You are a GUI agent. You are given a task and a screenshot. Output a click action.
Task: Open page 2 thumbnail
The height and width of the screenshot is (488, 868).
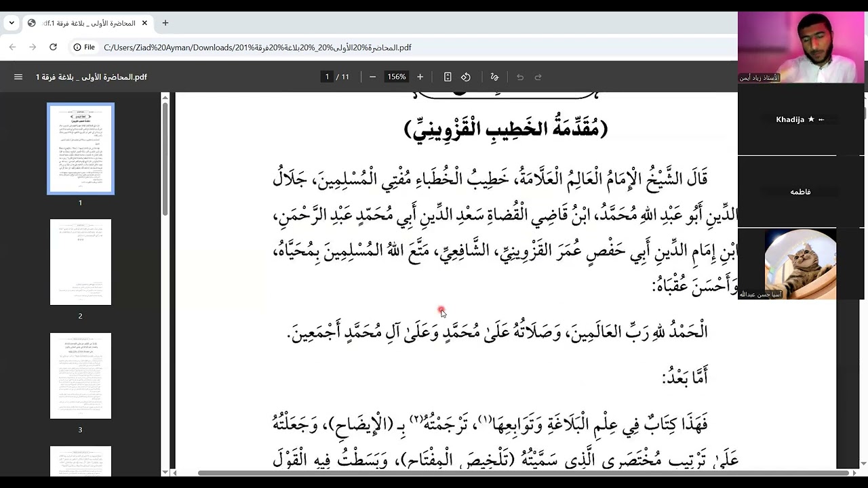[x=81, y=262]
